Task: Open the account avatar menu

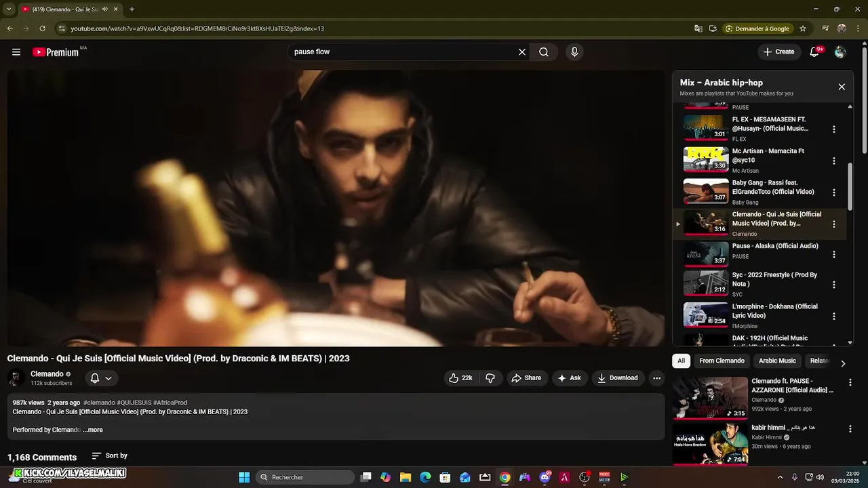Action: click(840, 52)
